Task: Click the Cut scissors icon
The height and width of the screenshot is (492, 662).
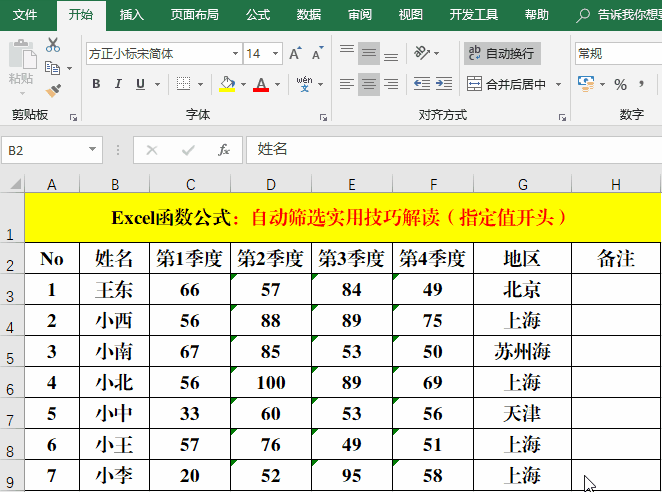Action: (53, 45)
